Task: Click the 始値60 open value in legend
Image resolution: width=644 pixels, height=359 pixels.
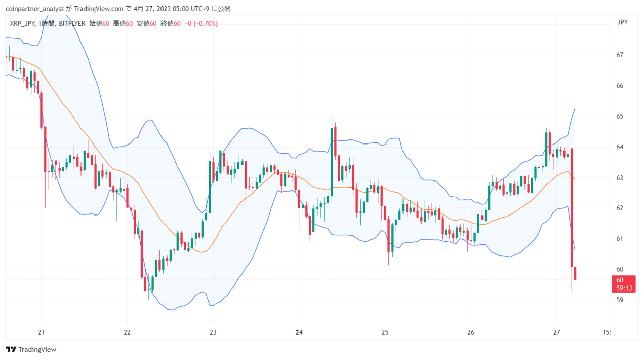Action: point(99,23)
